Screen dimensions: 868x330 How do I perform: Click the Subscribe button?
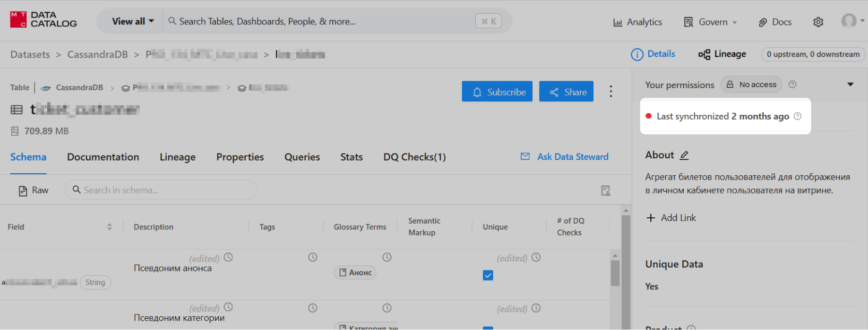pos(497,92)
